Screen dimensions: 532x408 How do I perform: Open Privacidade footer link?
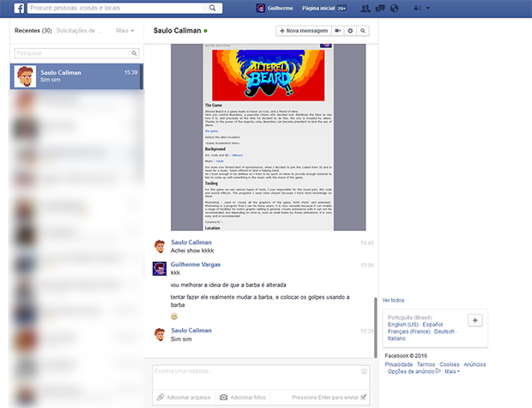(399, 364)
